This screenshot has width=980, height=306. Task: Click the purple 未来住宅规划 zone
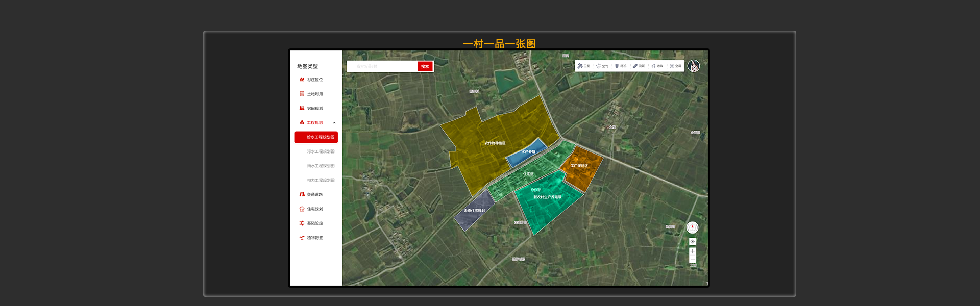point(474,211)
